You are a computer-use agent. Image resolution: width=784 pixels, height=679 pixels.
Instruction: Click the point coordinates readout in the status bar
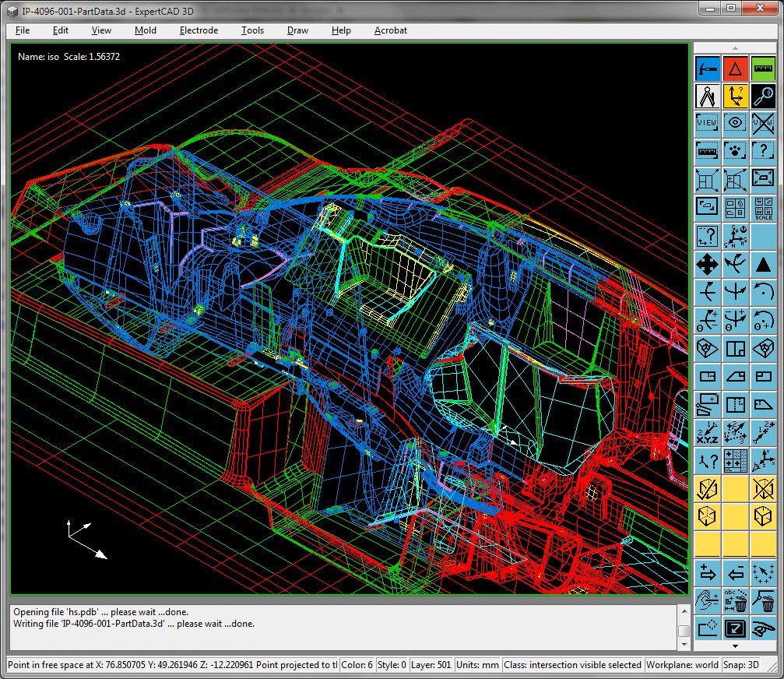173,665
